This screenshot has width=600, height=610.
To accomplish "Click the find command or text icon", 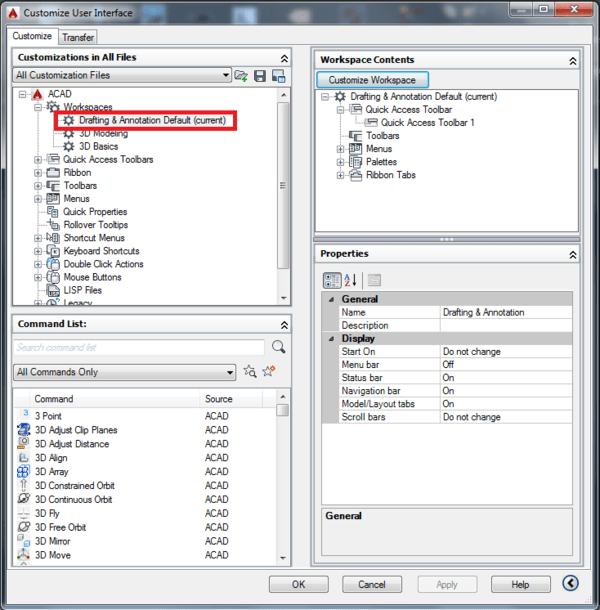I will (x=250, y=372).
